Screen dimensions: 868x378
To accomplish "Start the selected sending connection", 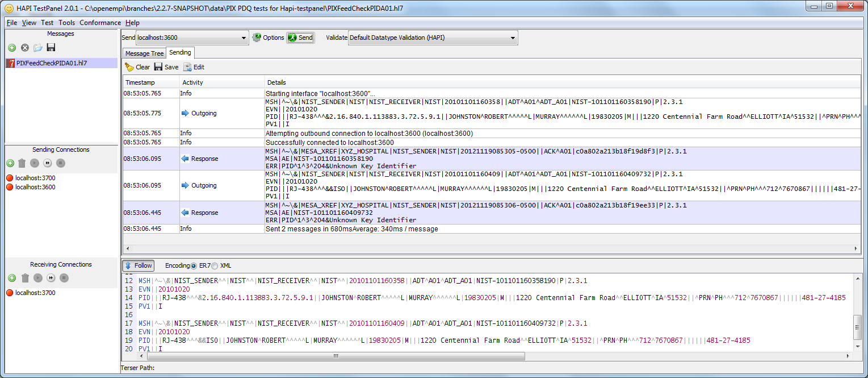I will click(35, 163).
